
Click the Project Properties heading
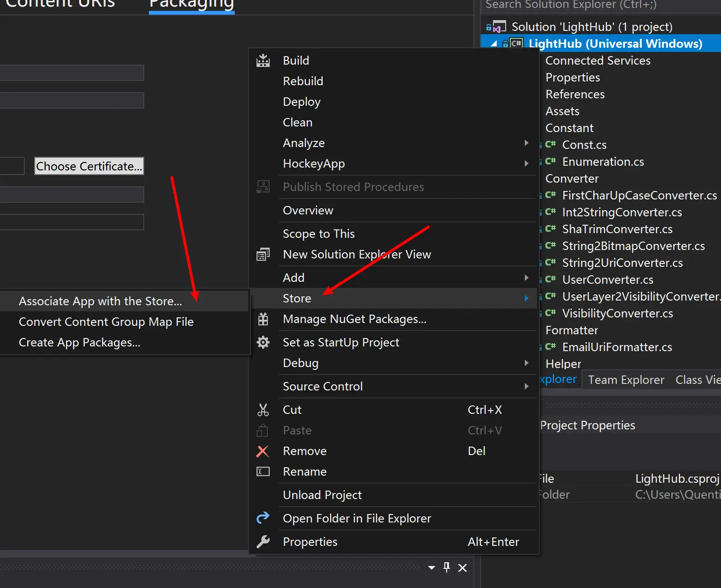click(x=588, y=425)
